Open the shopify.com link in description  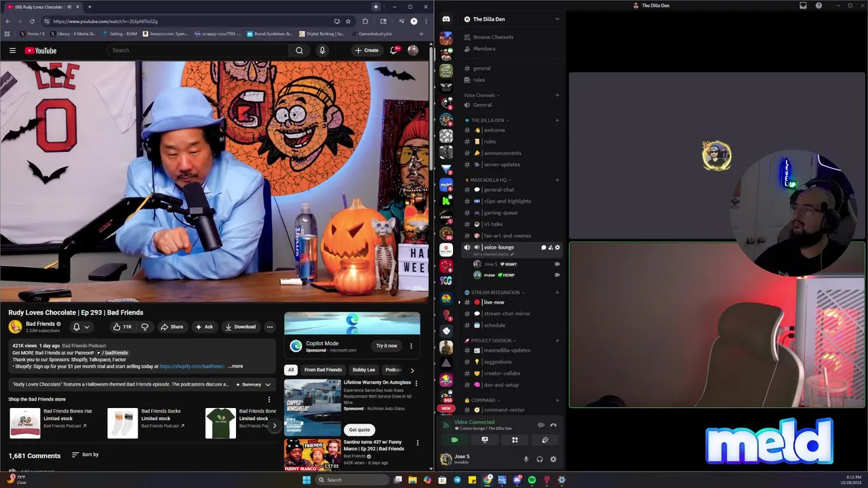tap(192, 367)
